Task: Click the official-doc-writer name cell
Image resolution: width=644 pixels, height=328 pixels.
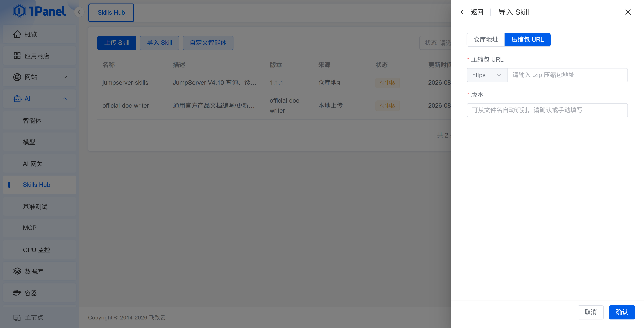Action: pos(125,106)
